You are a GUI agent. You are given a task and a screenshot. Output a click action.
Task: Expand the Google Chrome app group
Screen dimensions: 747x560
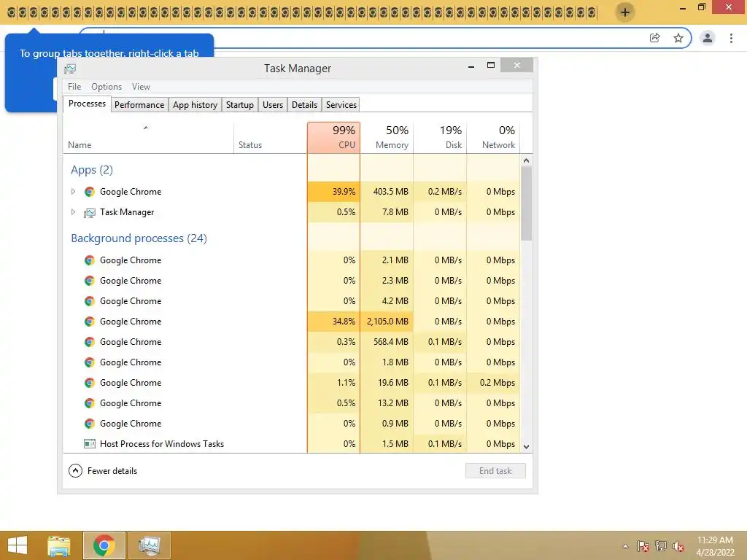click(73, 192)
